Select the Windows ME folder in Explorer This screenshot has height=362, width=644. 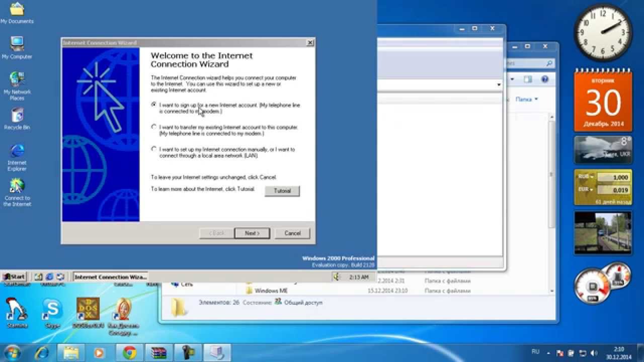(x=272, y=291)
